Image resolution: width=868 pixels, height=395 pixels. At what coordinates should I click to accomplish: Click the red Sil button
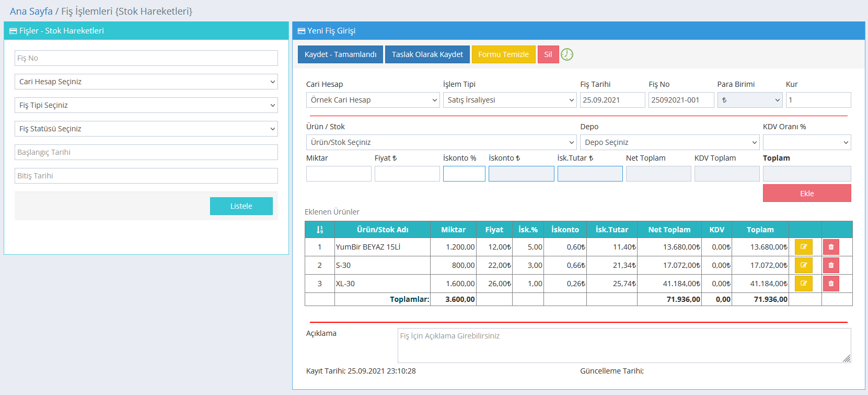tap(548, 54)
